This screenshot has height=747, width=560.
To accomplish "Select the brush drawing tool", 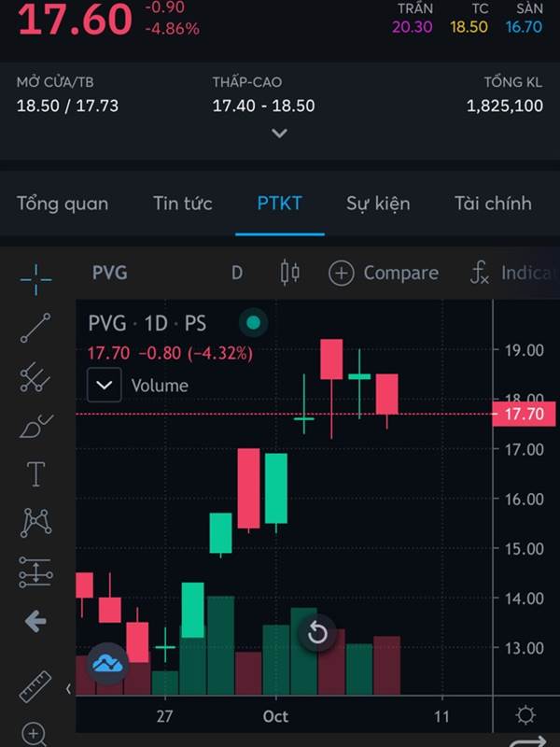I will (36, 426).
